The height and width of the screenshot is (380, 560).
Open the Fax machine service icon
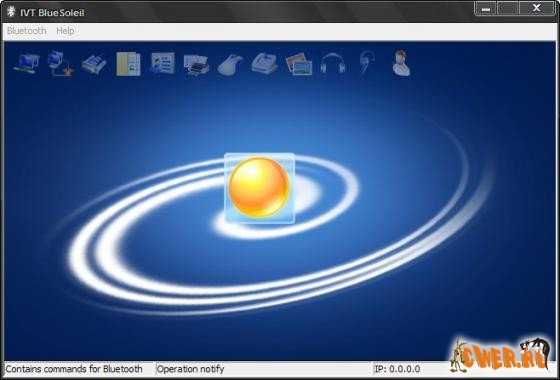tap(265, 64)
